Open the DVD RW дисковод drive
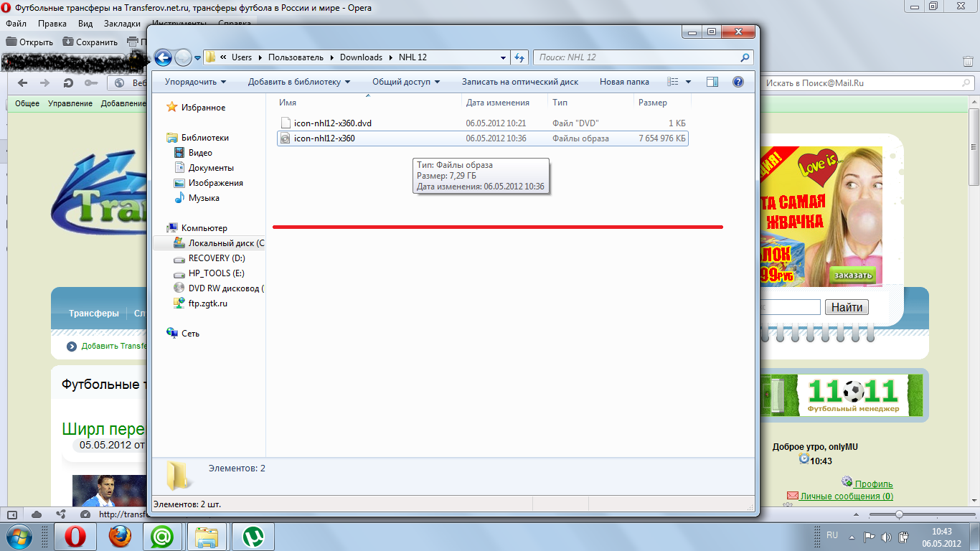Screen dimensions: 980x551 [226, 288]
